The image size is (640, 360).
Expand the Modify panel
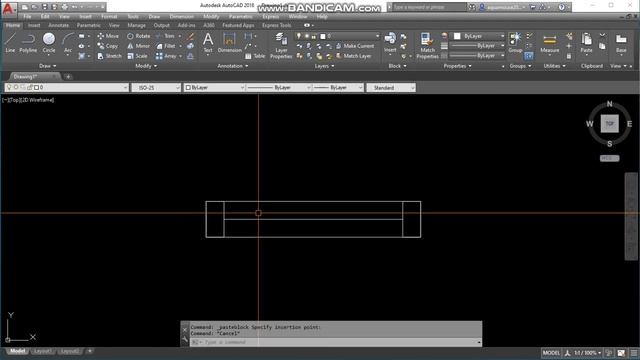(x=146, y=66)
